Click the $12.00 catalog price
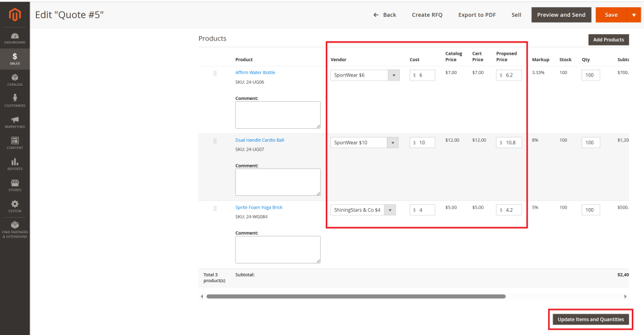 452,140
